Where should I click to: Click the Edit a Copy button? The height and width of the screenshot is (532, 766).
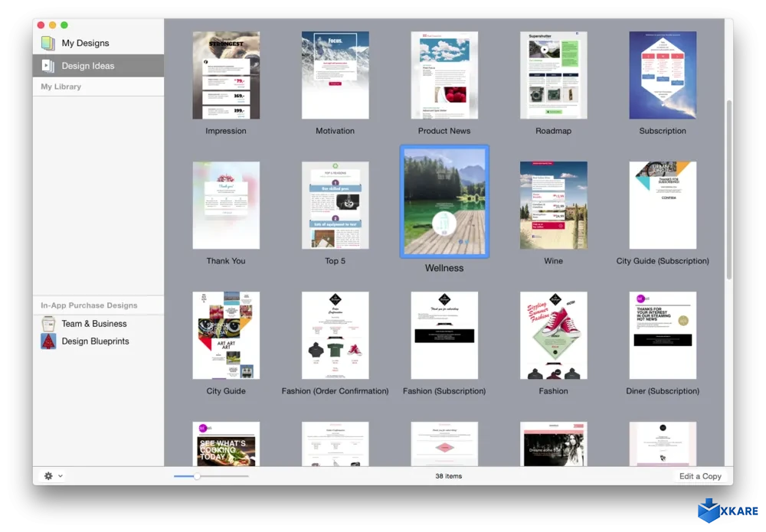click(x=699, y=475)
